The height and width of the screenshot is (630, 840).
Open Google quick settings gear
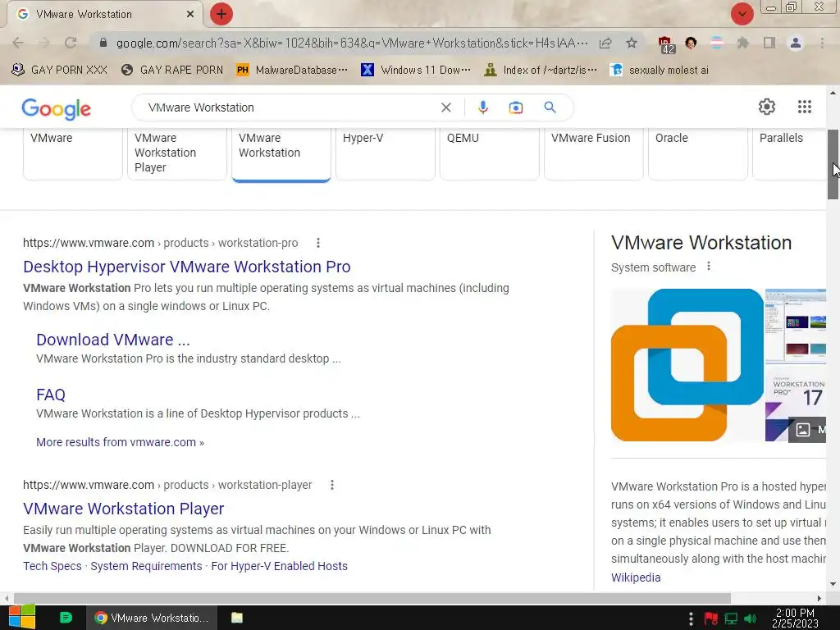coord(767,107)
